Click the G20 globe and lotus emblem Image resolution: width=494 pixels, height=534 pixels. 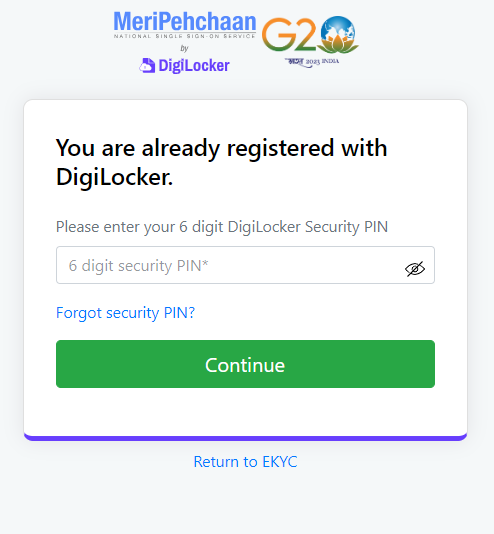pos(338,34)
